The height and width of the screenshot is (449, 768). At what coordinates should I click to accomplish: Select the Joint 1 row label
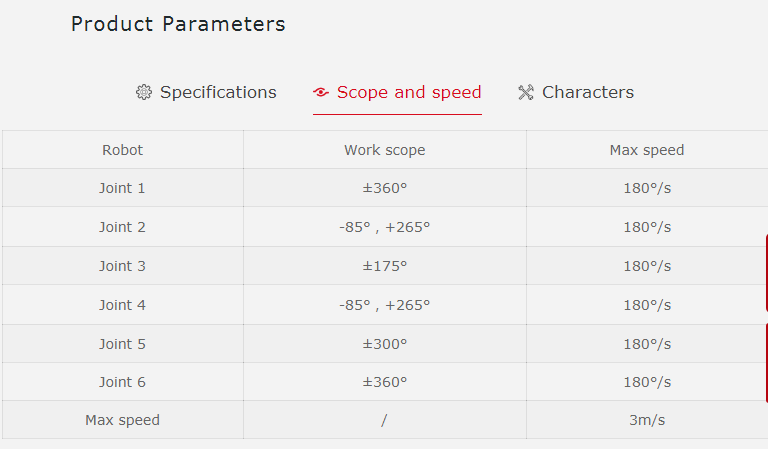pos(122,188)
